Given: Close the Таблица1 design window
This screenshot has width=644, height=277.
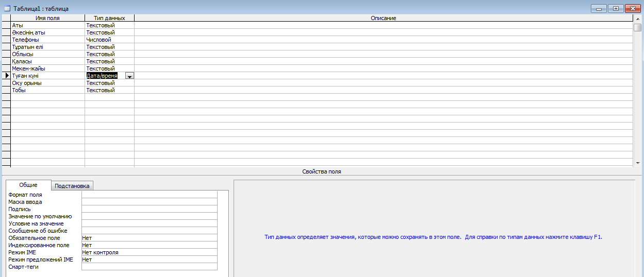Looking at the screenshot, I should click(x=632, y=9).
